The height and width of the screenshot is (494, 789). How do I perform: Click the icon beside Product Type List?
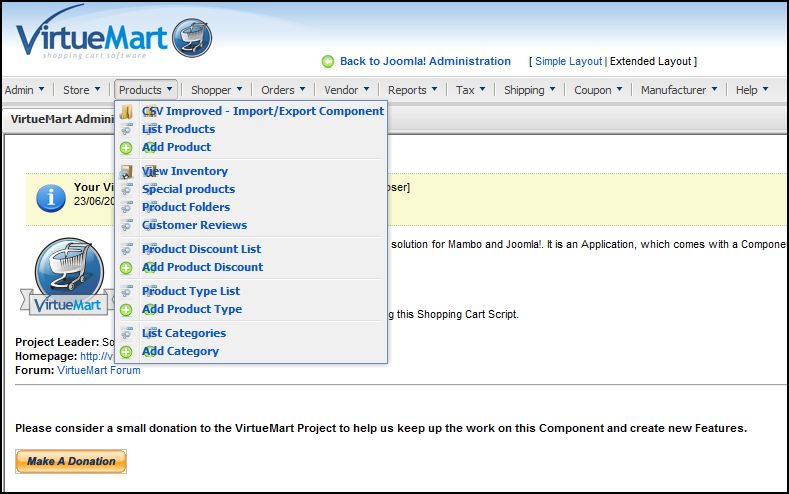126,291
